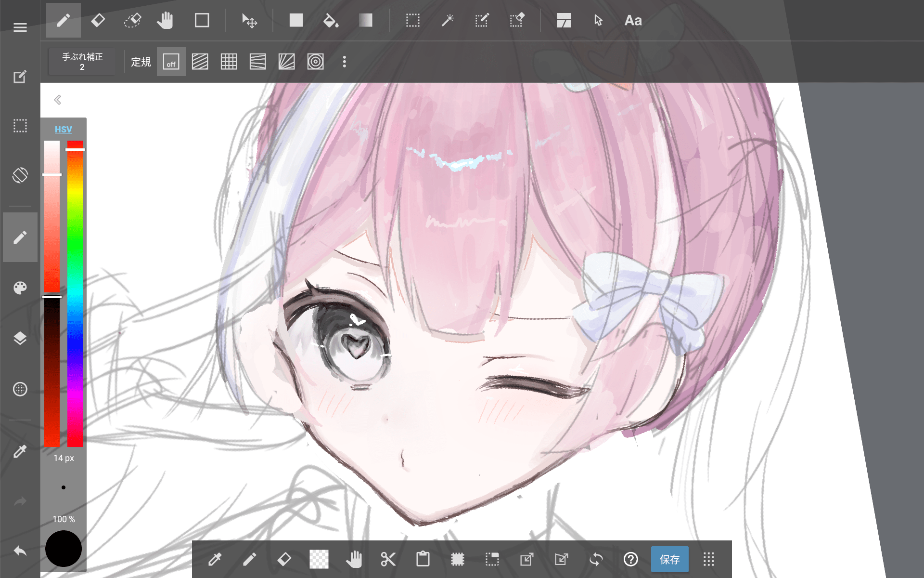Open stabilizer correction setting (手ぶれ補正 2)

click(82, 62)
